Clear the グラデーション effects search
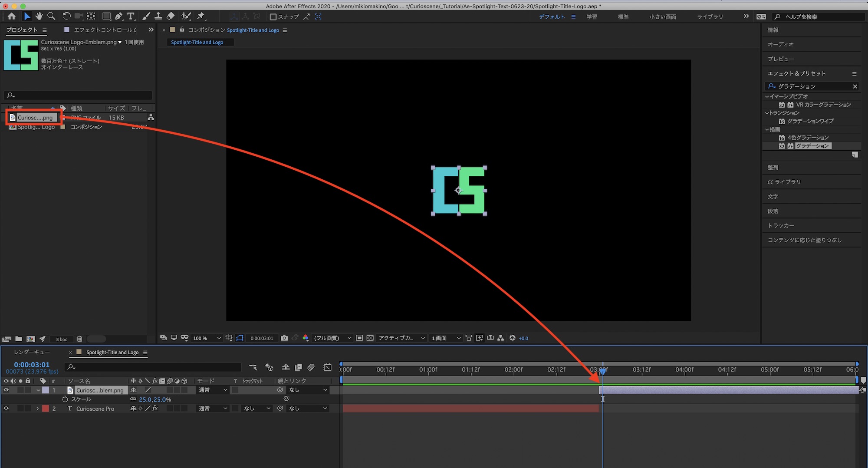 pos(855,86)
